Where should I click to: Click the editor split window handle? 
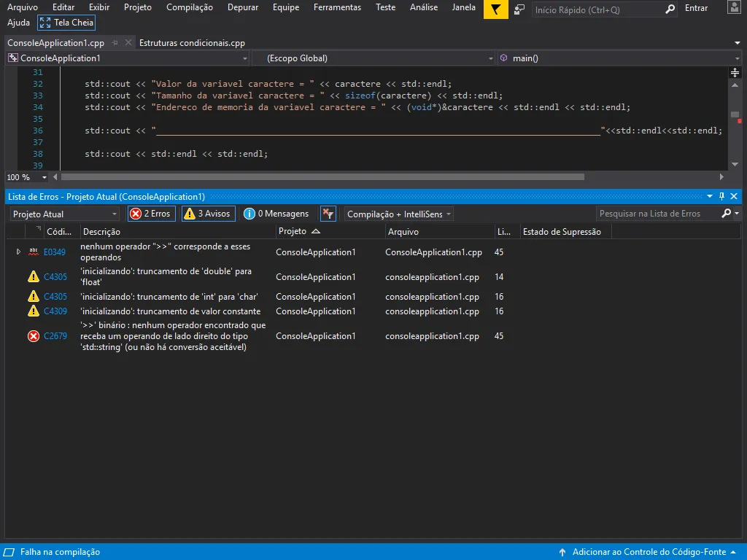[735, 73]
